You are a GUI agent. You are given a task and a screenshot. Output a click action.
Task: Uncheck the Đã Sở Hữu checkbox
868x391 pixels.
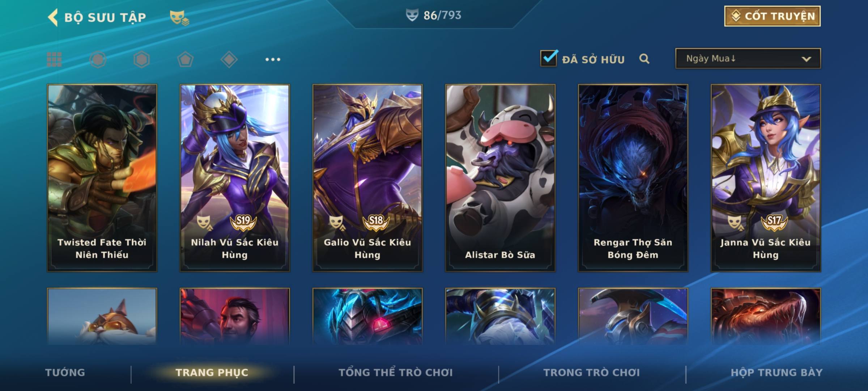(549, 58)
